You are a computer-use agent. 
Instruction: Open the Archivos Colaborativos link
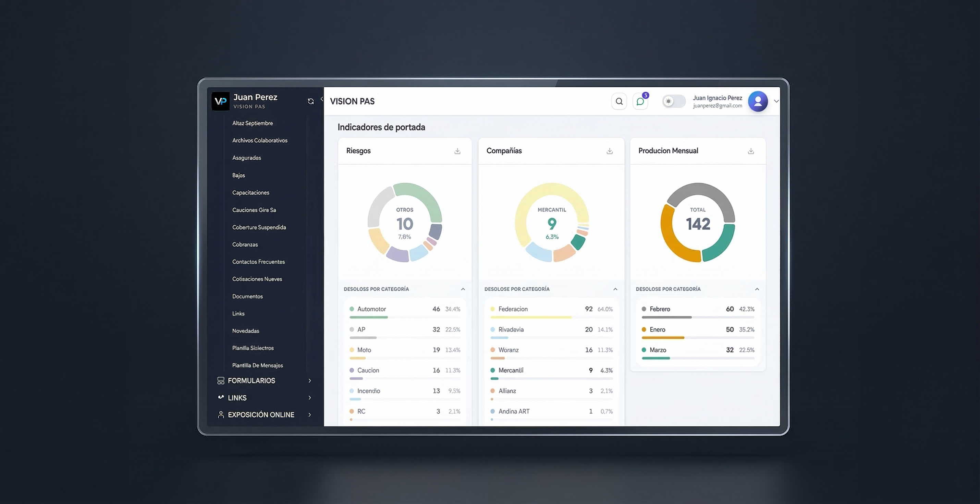pyautogui.click(x=260, y=140)
